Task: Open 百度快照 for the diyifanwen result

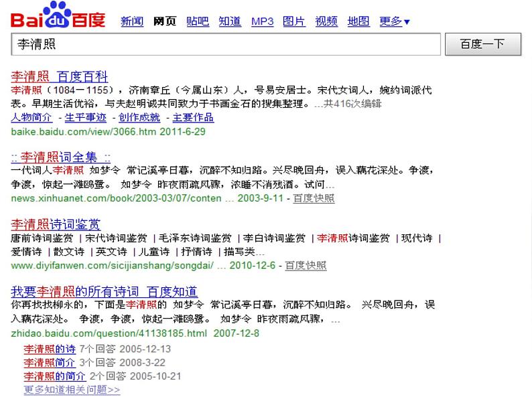Action: [306, 265]
